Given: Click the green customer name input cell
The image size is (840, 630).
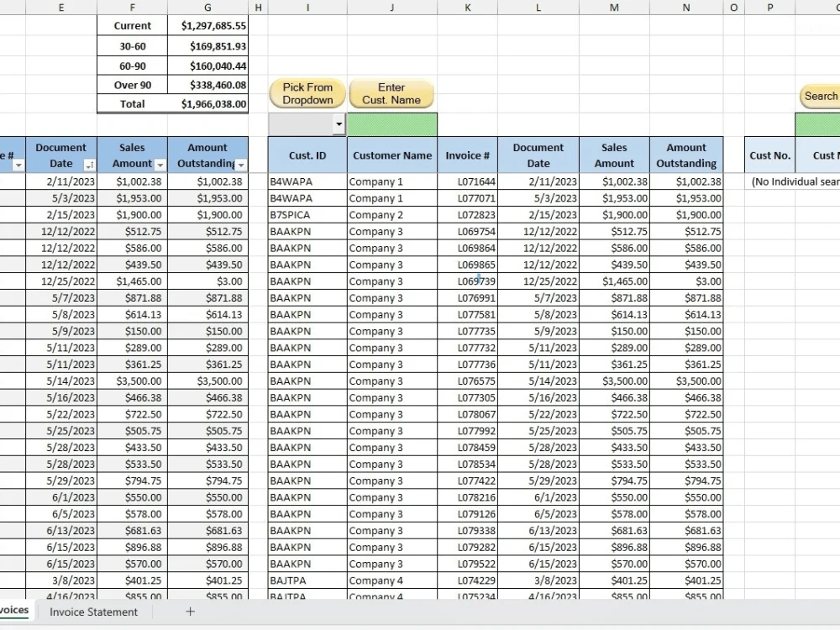Looking at the screenshot, I should tap(392, 124).
